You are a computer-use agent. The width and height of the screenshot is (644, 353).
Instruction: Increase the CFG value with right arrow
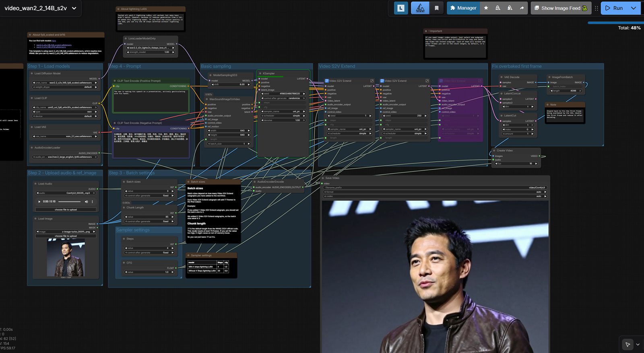click(173, 272)
